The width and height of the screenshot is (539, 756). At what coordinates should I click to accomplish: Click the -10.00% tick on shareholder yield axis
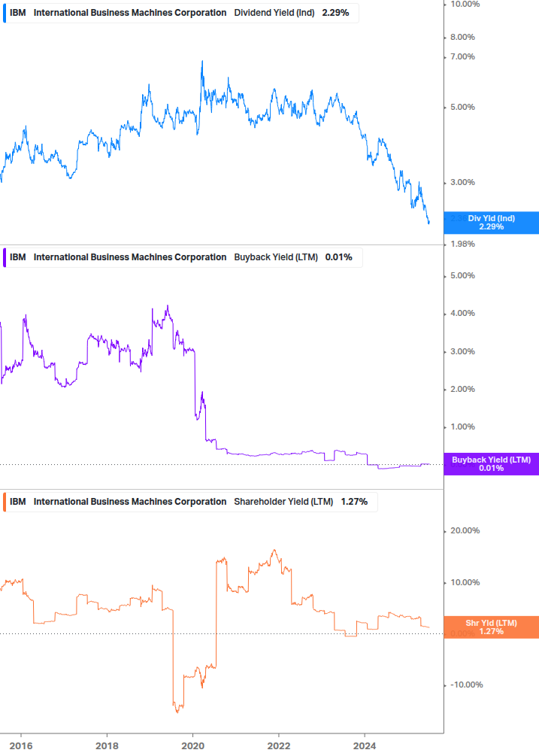[x=466, y=685]
